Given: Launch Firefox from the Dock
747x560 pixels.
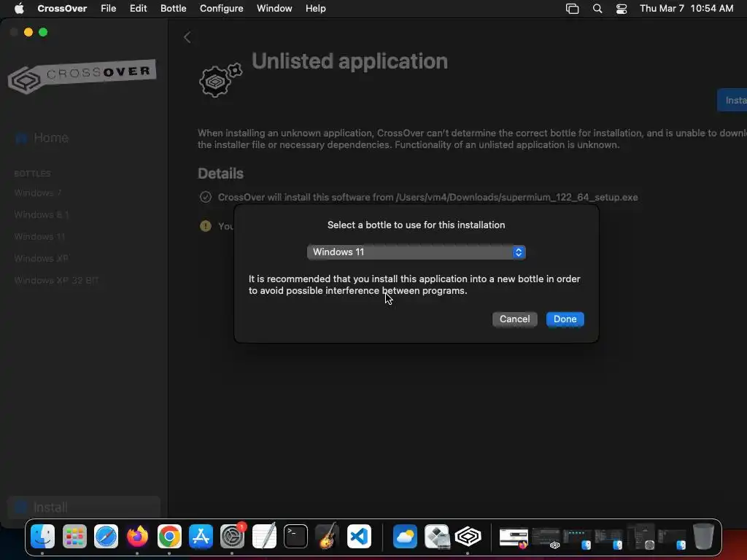Looking at the screenshot, I should pos(137,536).
